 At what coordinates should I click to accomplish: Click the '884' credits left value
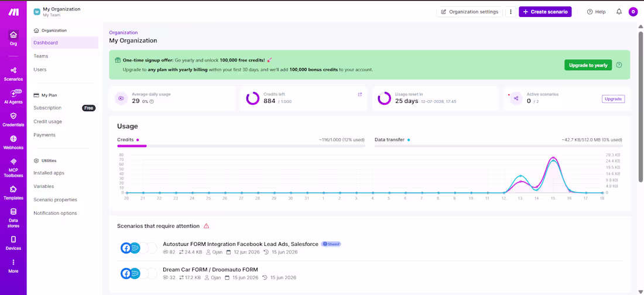(269, 101)
